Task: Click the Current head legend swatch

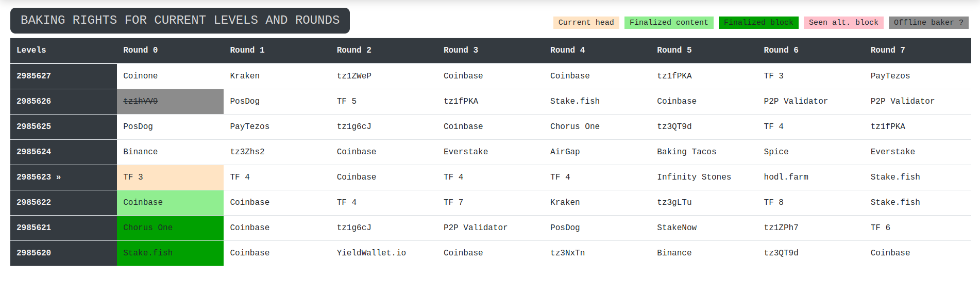Action: point(586,22)
